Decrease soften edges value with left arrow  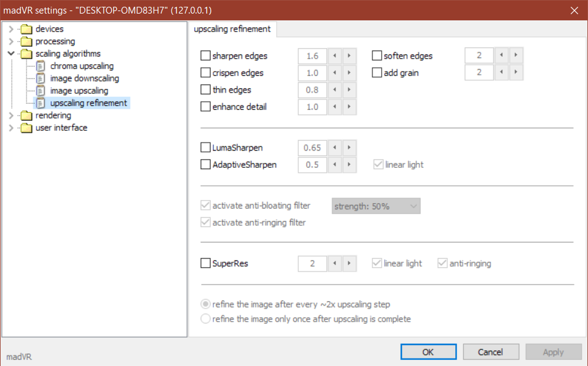pos(502,56)
